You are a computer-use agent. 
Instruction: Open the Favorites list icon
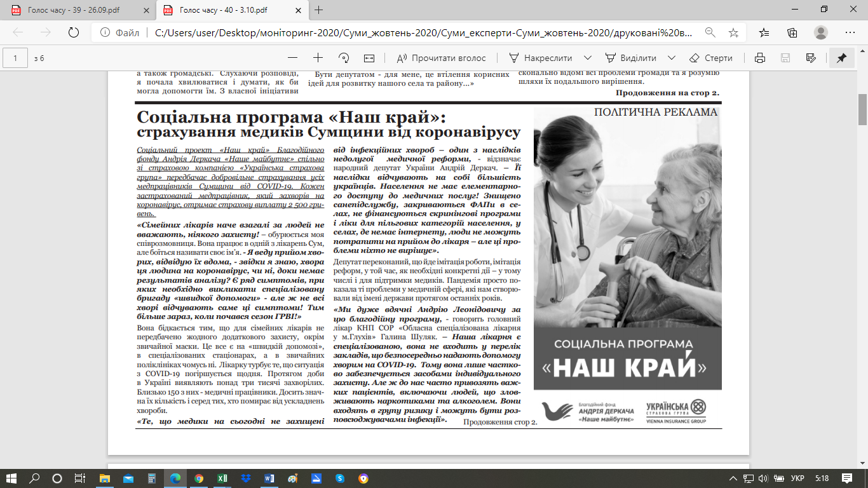(x=764, y=32)
